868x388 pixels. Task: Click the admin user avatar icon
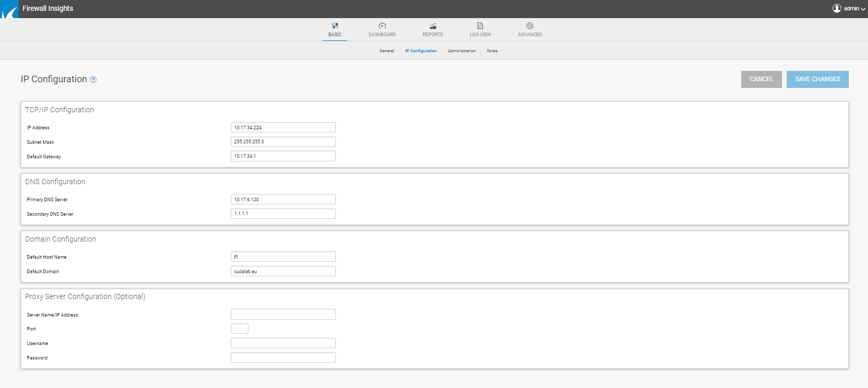pyautogui.click(x=837, y=8)
